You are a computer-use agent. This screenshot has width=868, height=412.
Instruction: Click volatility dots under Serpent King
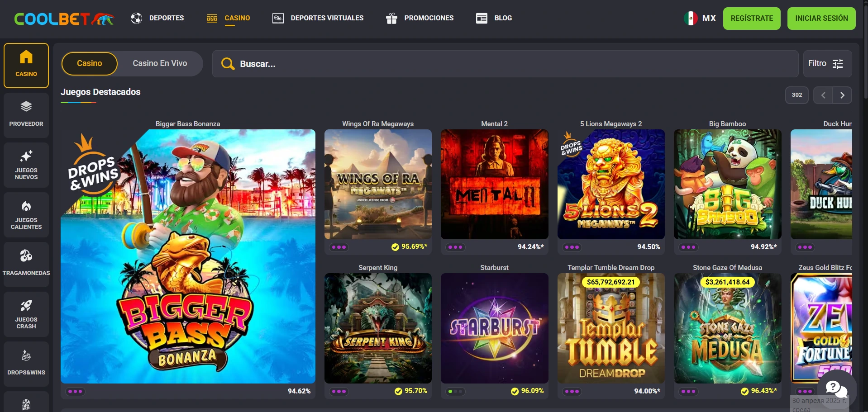click(x=339, y=391)
